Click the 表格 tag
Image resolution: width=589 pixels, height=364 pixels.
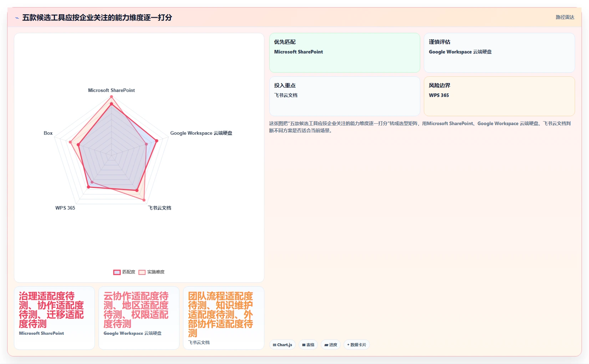coord(308,345)
